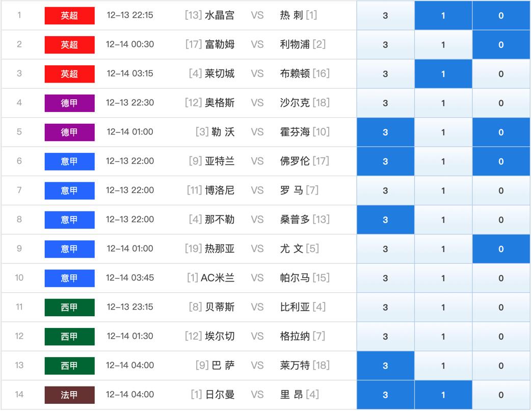Open 利物浦 team name
The height and width of the screenshot is (411, 532).
[x=295, y=44]
